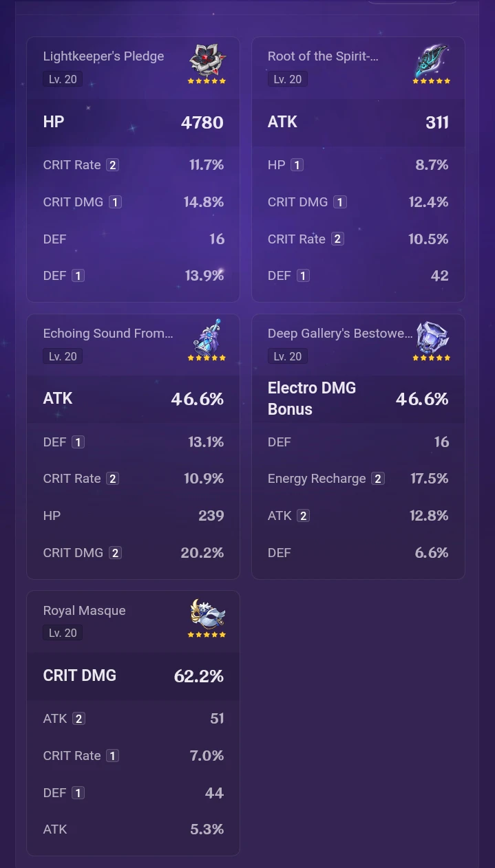This screenshot has width=495, height=868.
Task: Click the Deep Gallery's goblet icon
Action: tap(432, 337)
